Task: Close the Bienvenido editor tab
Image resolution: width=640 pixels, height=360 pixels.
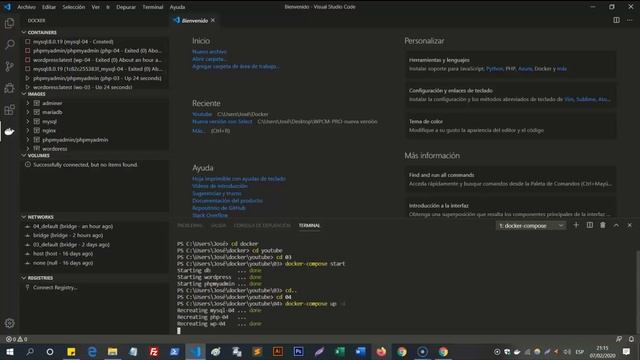Action: (213, 20)
